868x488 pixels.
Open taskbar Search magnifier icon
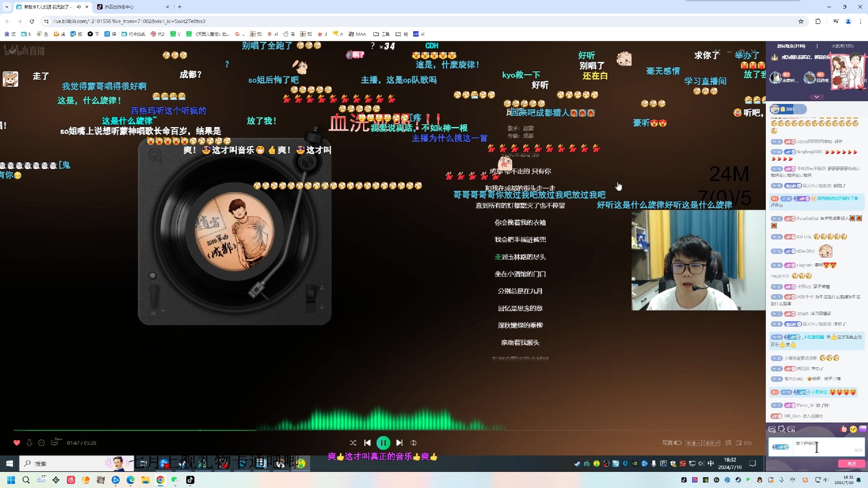(26, 480)
